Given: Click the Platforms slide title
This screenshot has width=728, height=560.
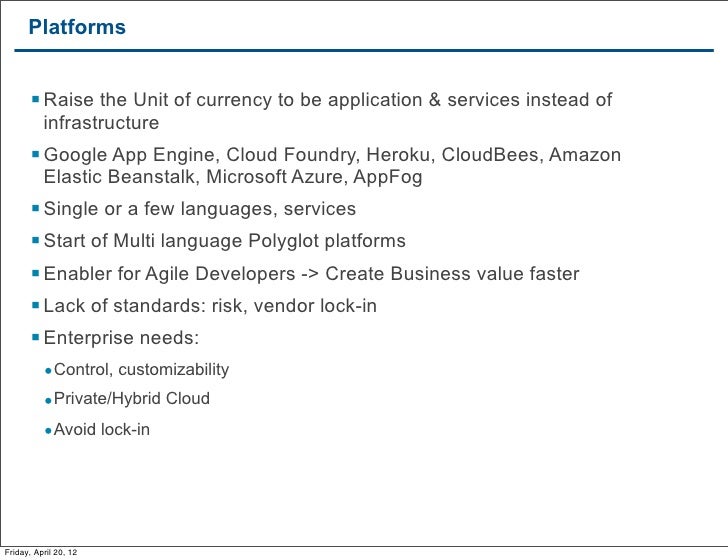Looking at the screenshot, I should pyautogui.click(x=77, y=27).
